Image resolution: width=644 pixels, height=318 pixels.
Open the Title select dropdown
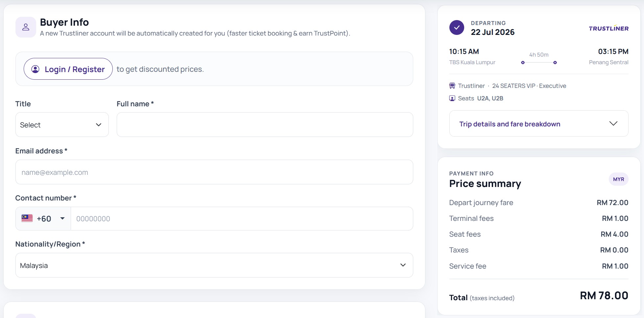(x=62, y=125)
